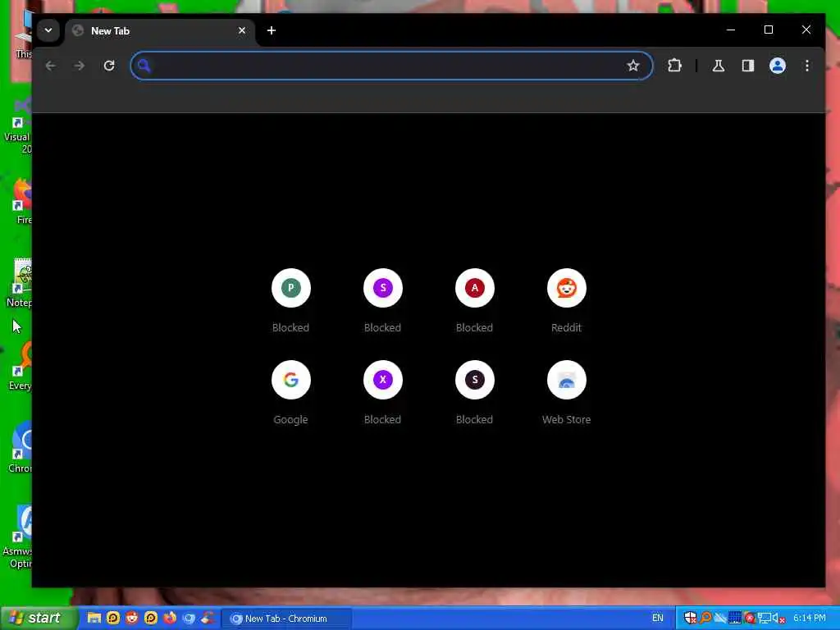The image size is (840, 630).
Task: Click the 6:14 PM clock
Action: (x=810, y=619)
